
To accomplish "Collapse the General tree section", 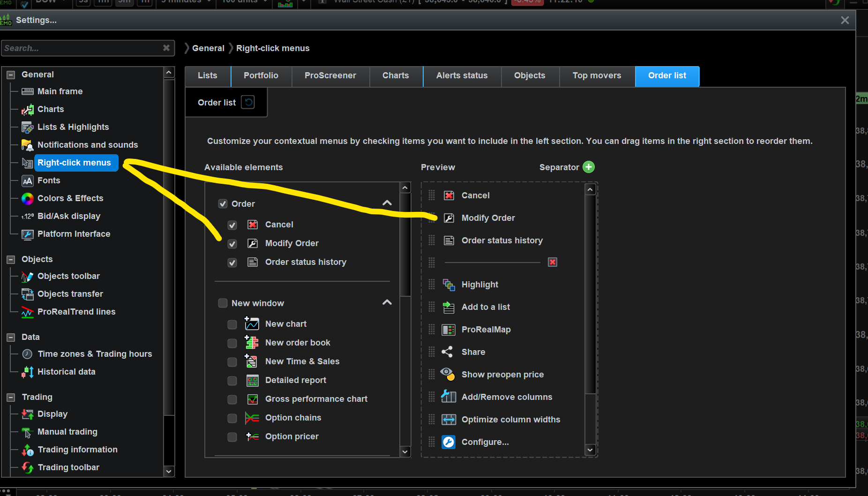I will (x=11, y=75).
